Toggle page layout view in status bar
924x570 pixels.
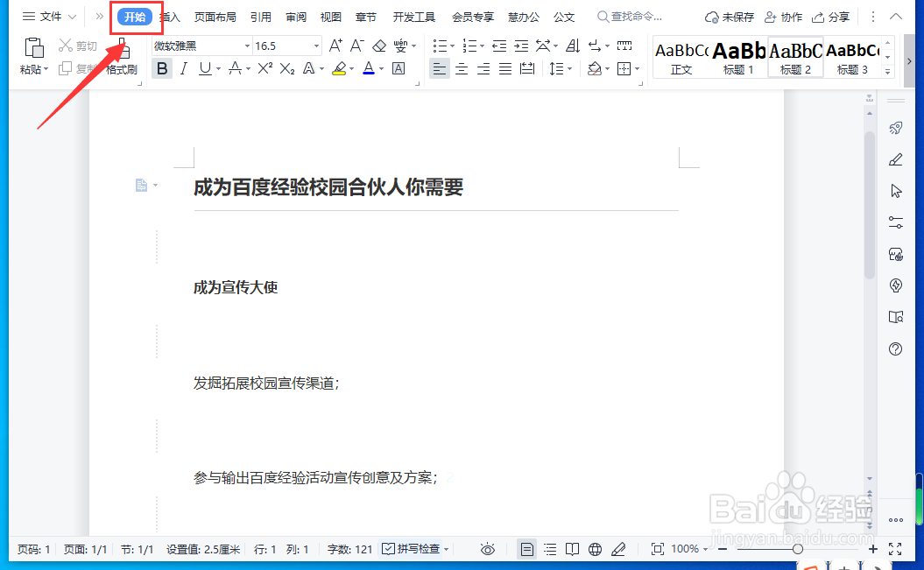[527, 549]
